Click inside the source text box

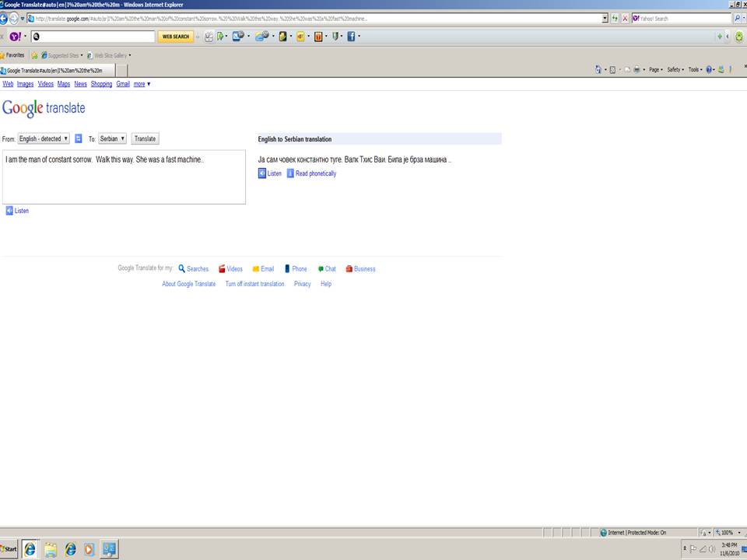pyautogui.click(x=124, y=177)
